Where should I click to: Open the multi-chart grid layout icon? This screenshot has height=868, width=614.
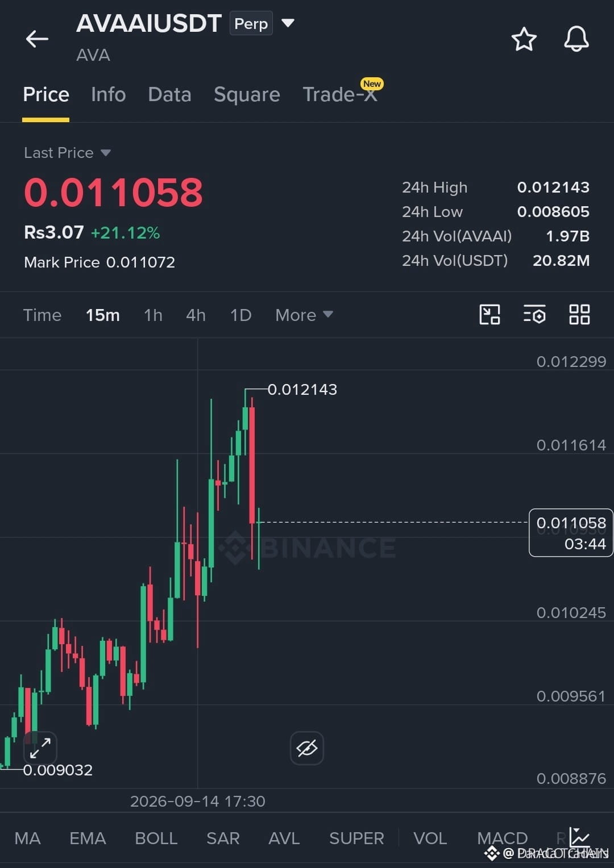[x=579, y=314]
